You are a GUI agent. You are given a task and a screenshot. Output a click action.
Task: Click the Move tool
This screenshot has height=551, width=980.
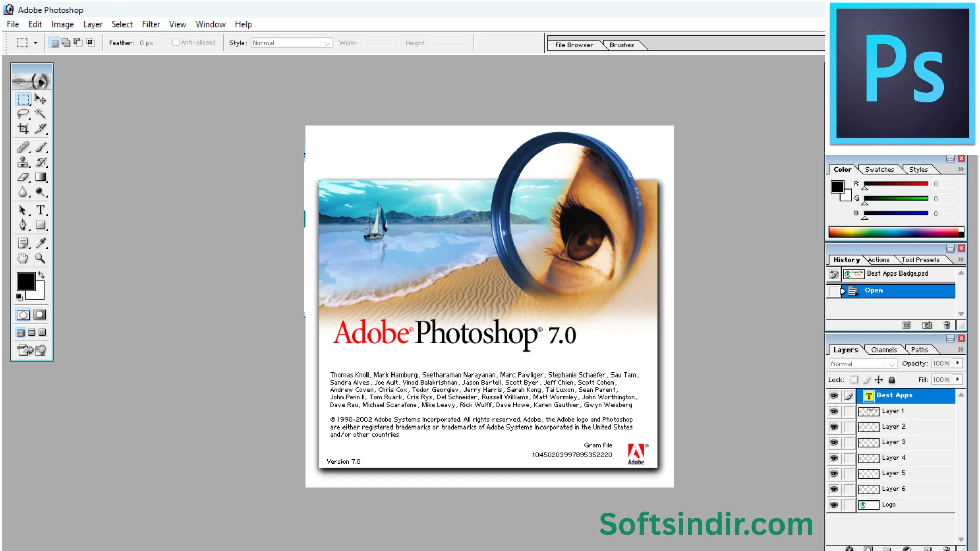40,99
